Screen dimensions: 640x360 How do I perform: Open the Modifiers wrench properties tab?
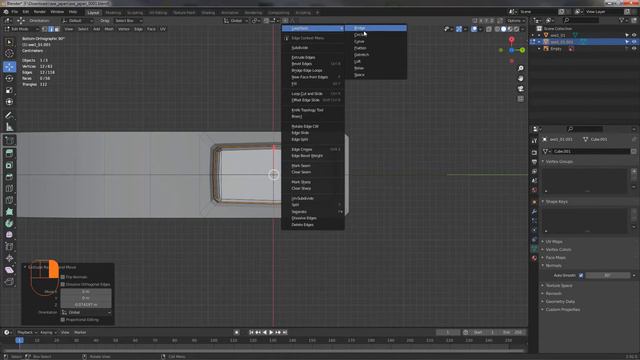pyautogui.click(x=534, y=211)
